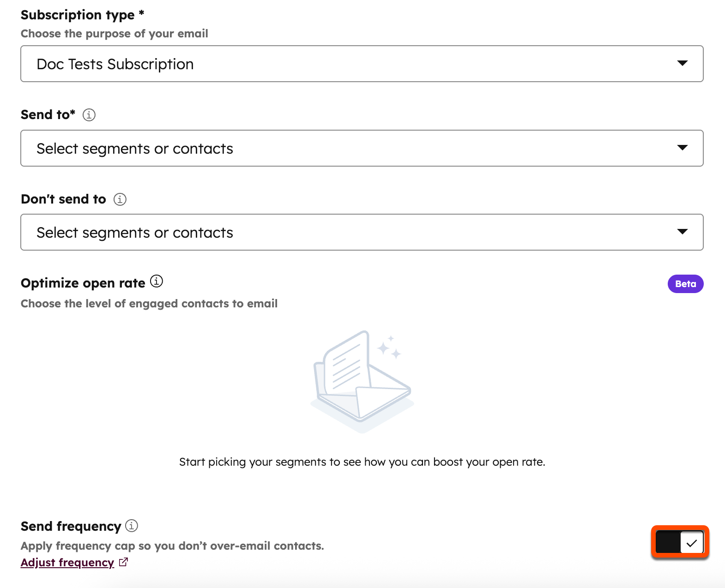Screen dimensions: 725x588
Task: Click the Select segments or contacts placeholder
Action: pos(135,148)
